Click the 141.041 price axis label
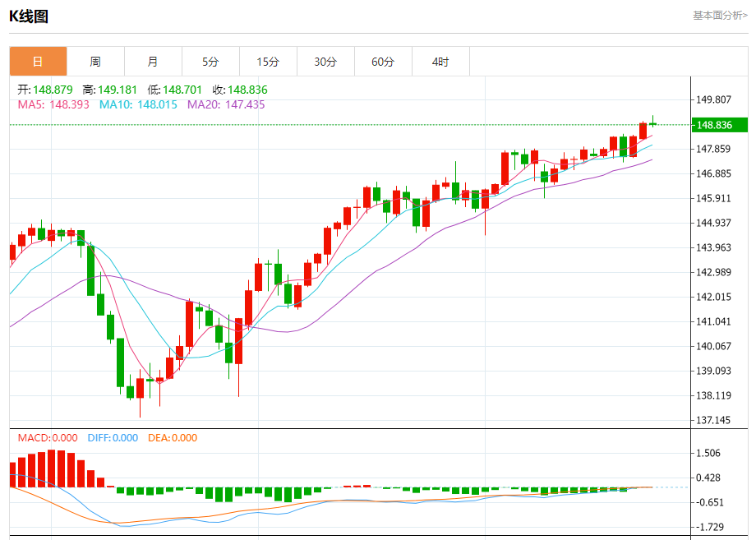Image resolution: width=756 pixels, height=540 pixels. (713, 321)
